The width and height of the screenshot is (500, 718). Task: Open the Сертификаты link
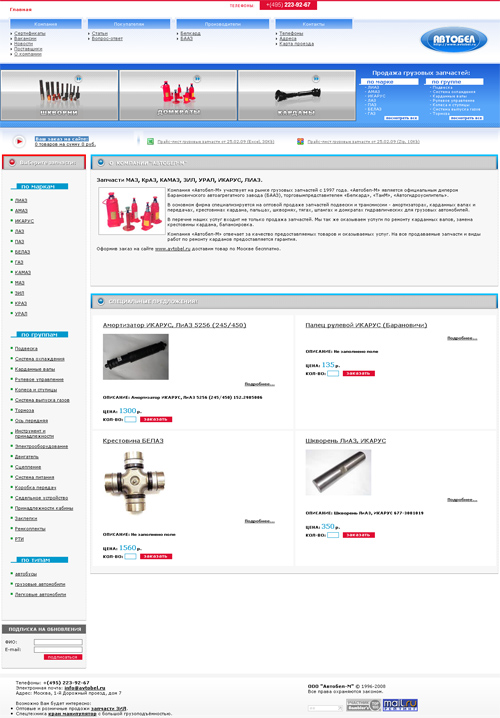(x=30, y=33)
